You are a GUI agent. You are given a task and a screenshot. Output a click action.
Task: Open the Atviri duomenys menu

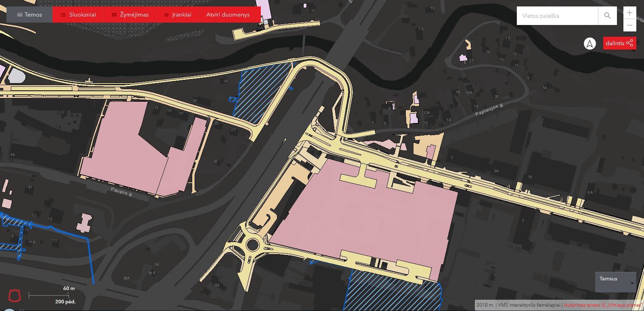(228, 15)
